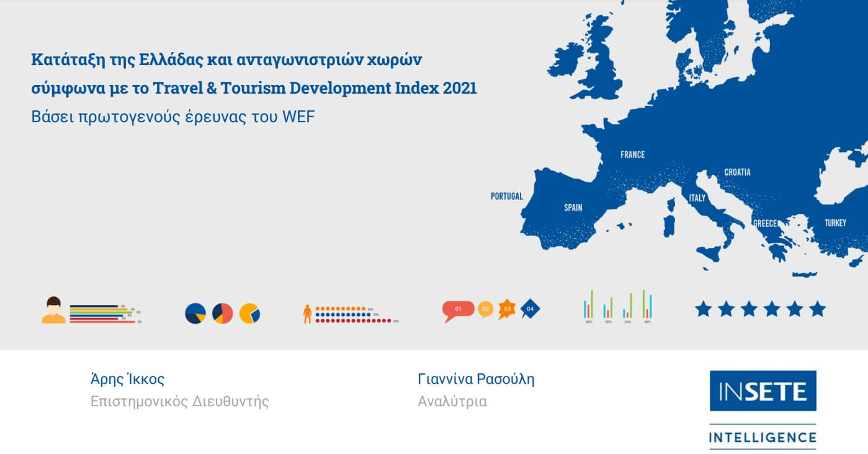Screen dimensions: 868x454
Task: Click the FRANCE label on the map
Action: [x=632, y=154]
